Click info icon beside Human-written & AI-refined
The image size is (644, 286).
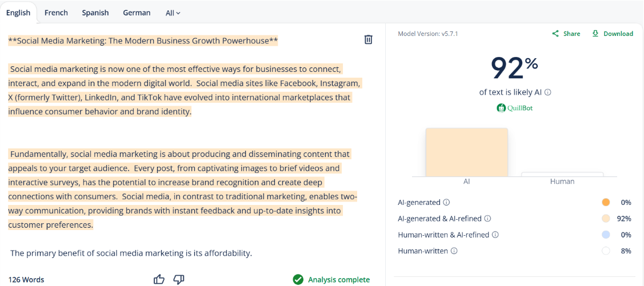495,235
